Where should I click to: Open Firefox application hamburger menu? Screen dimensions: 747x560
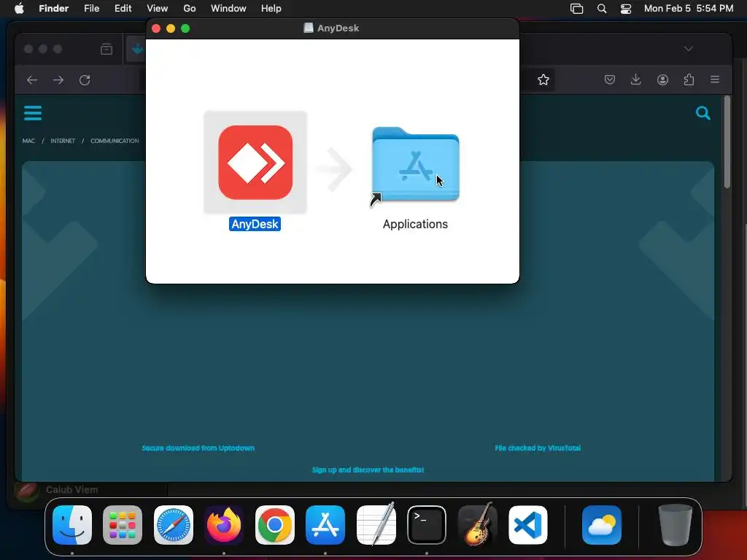coord(715,79)
